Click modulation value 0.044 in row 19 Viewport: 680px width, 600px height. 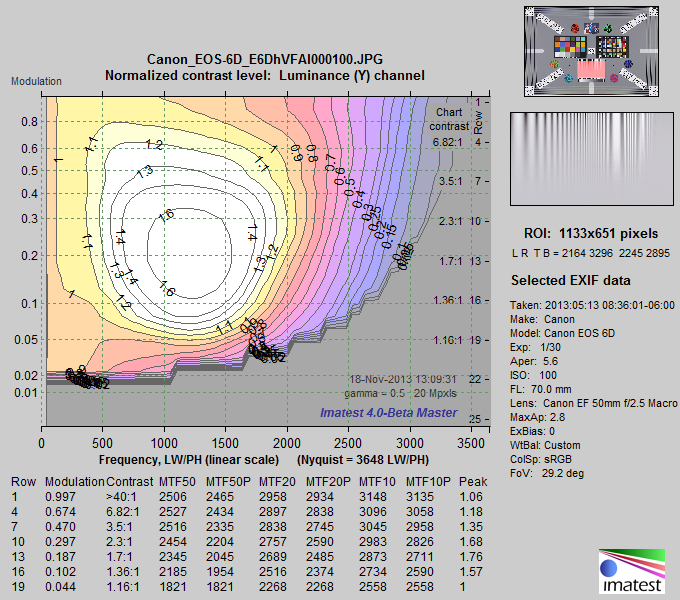[60, 587]
